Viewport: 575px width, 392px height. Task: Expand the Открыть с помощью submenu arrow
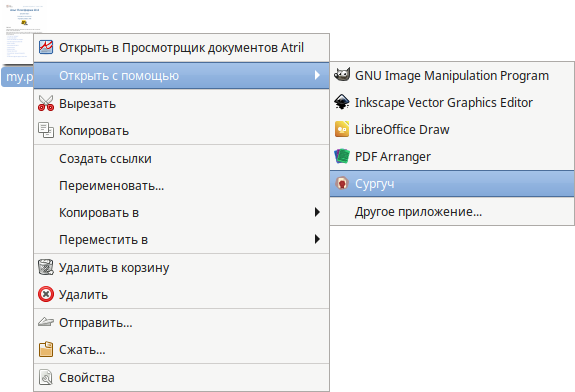point(317,75)
